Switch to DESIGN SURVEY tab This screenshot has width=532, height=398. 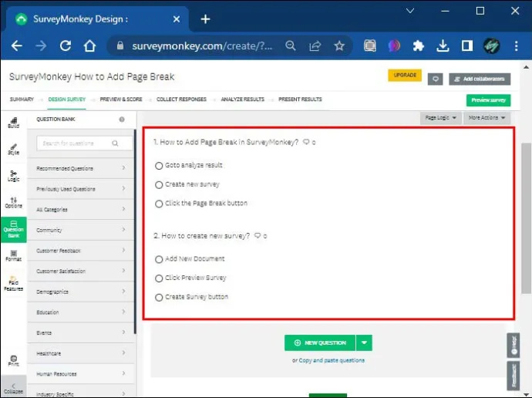click(67, 99)
